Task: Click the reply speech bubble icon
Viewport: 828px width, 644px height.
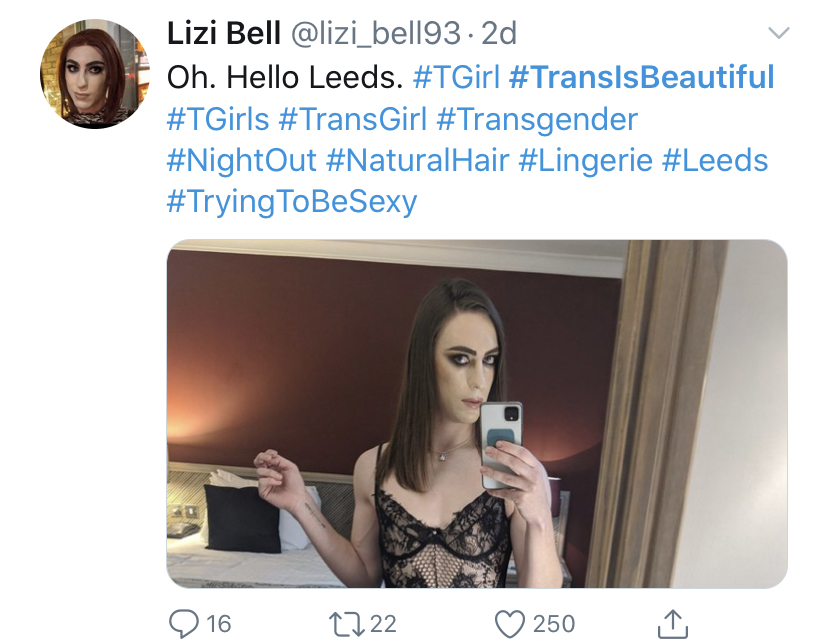Action: (x=184, y=623)
